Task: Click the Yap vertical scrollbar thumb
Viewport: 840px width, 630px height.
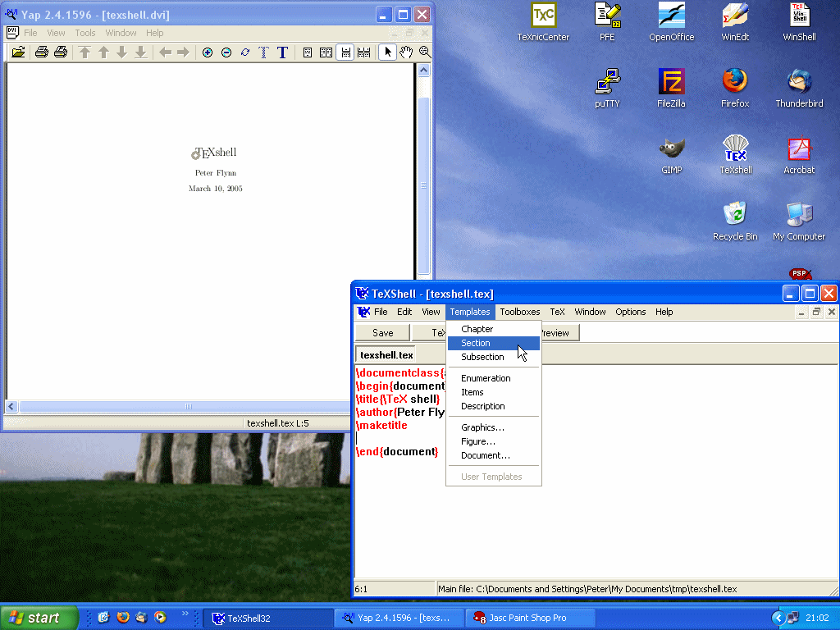Action: point(424,185)
